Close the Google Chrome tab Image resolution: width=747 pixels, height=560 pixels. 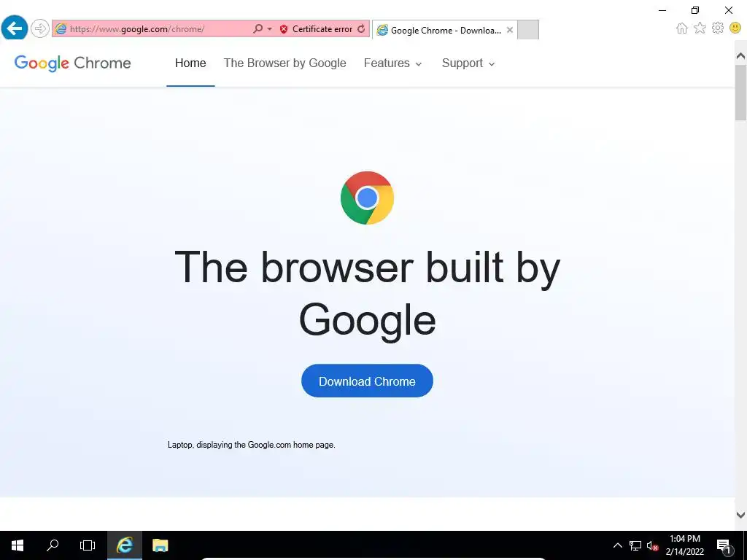(x=510, y=30)
